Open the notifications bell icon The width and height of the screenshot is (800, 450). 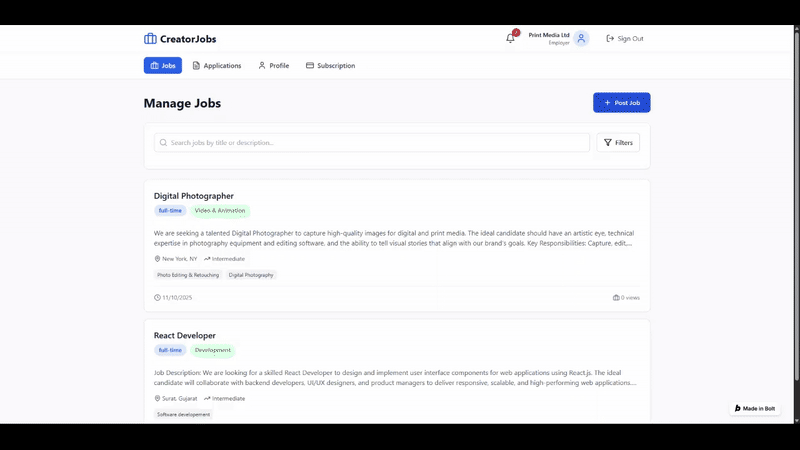coord(510,38)
